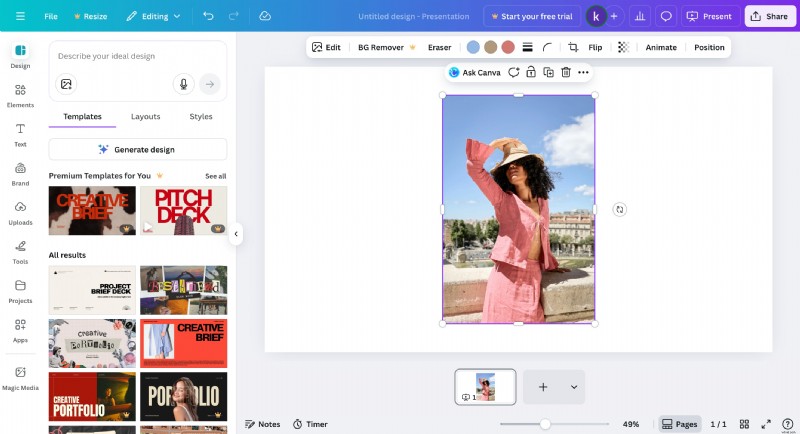The height and width of the screenshot is (434, 800).
Task: Open the transparency checkerboard icon
Action: pos(623,47)
